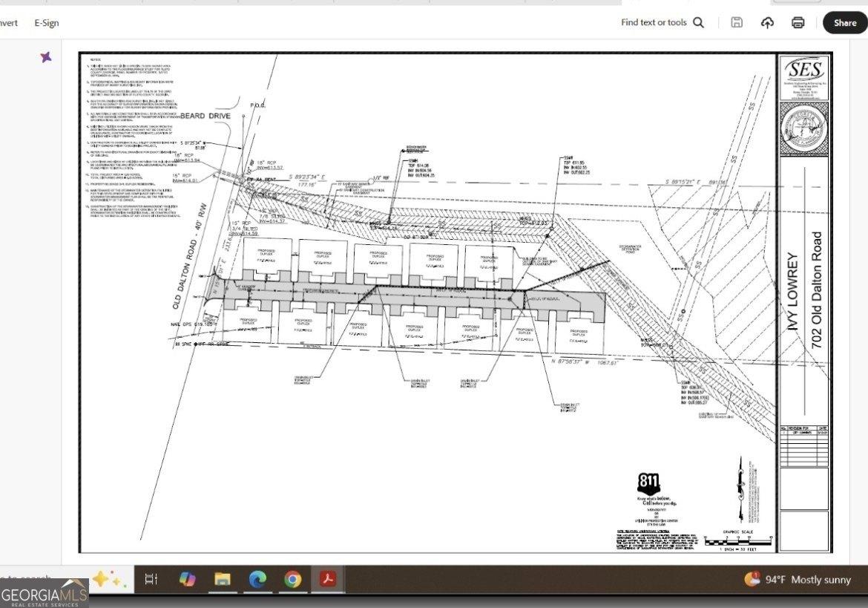
Task: Open the weather widget showing 94°F
Action: tap(798, 579)
